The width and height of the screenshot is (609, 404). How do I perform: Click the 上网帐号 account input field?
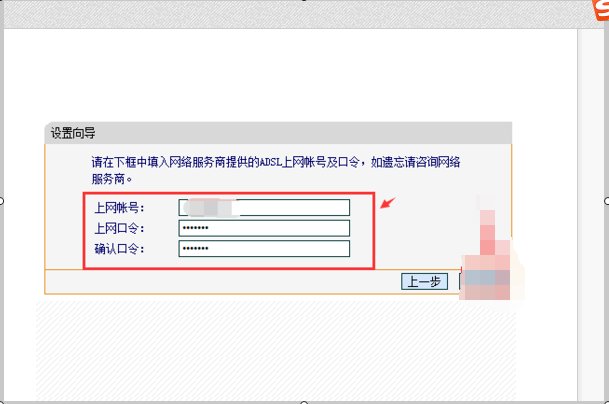coord(264,207)
